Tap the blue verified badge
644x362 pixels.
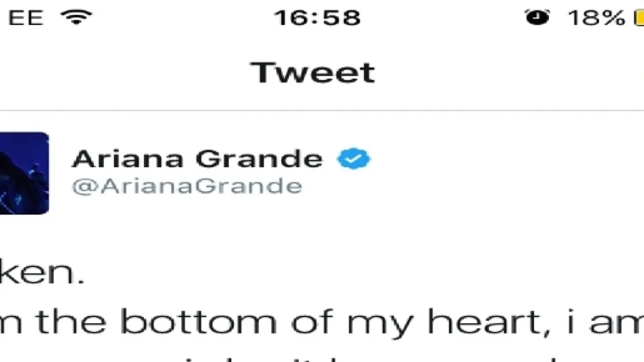pos(354,159)
